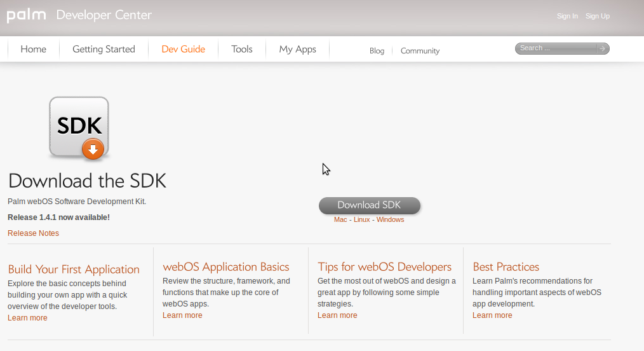Click the SDK download icon image
The width and height of the screenshot is (644, 351).
(x=79, y=128)
